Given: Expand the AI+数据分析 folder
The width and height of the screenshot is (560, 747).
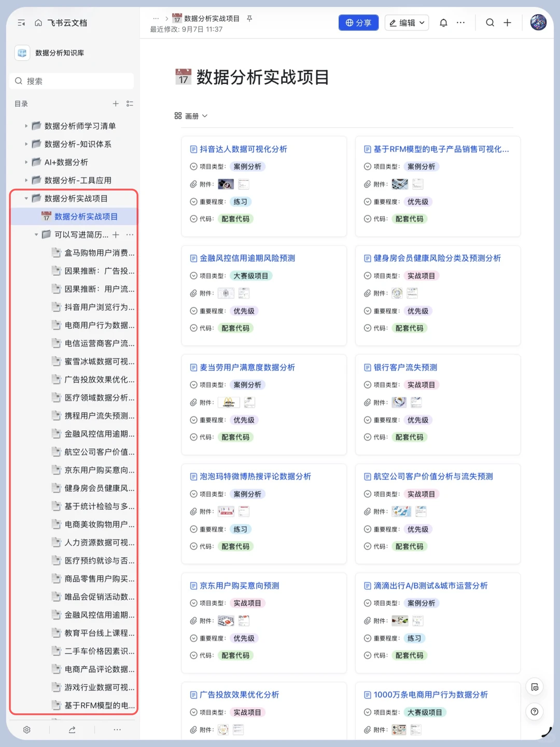Looking at the screenshot, I should pyautogui.click(x=26, y=162).
